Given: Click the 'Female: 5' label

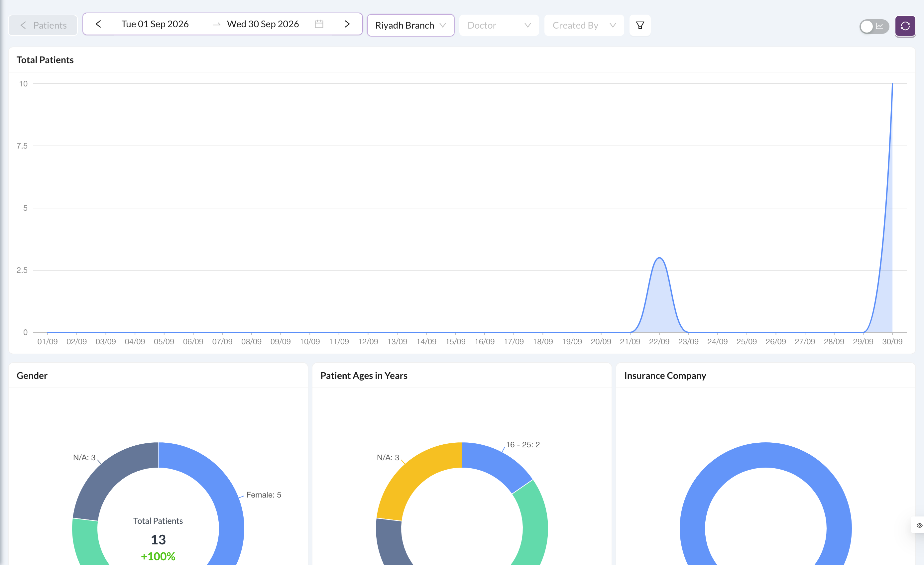Looking at the screenshot, I should pos(264,495).
